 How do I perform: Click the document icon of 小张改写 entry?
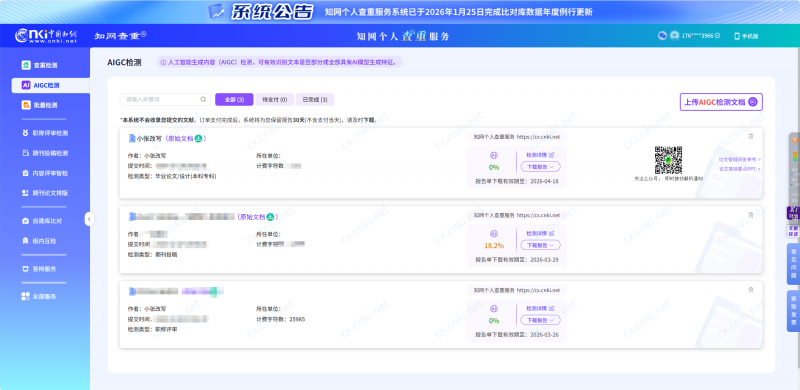132,138
